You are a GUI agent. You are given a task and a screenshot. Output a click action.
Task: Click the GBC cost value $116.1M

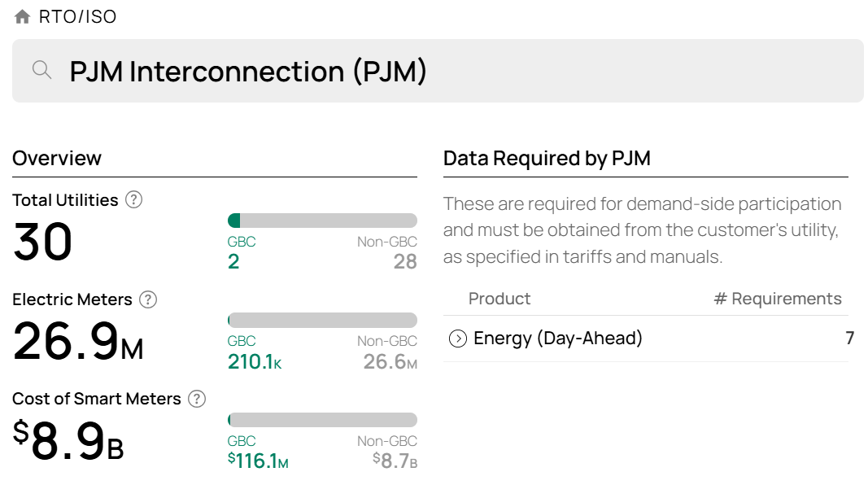coord(258,461)
